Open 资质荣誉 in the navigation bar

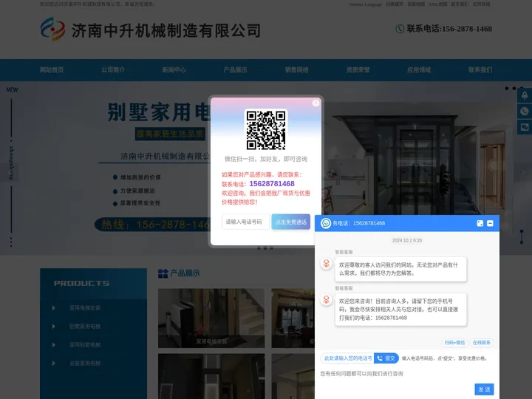click(x=358, y=70)
